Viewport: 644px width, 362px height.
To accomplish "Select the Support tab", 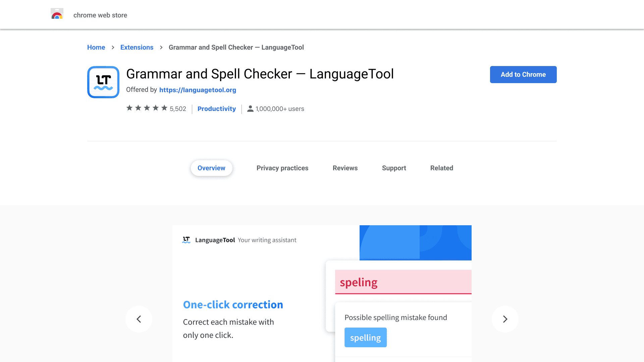I will [394, 168].
